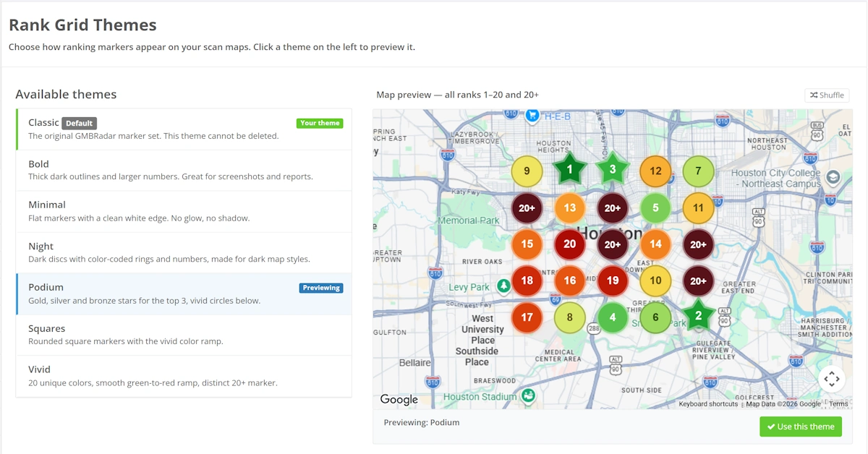
Task: Open map Keyboard shortcuts
Action: tap(708, 404)
